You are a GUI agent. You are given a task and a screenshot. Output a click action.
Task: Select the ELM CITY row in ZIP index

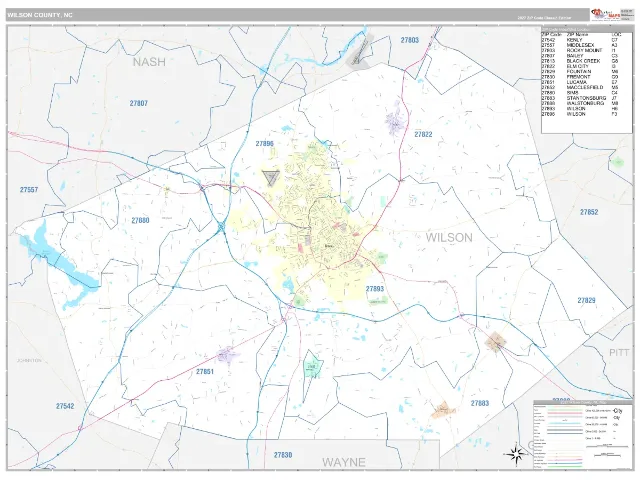tap(580, 67)
